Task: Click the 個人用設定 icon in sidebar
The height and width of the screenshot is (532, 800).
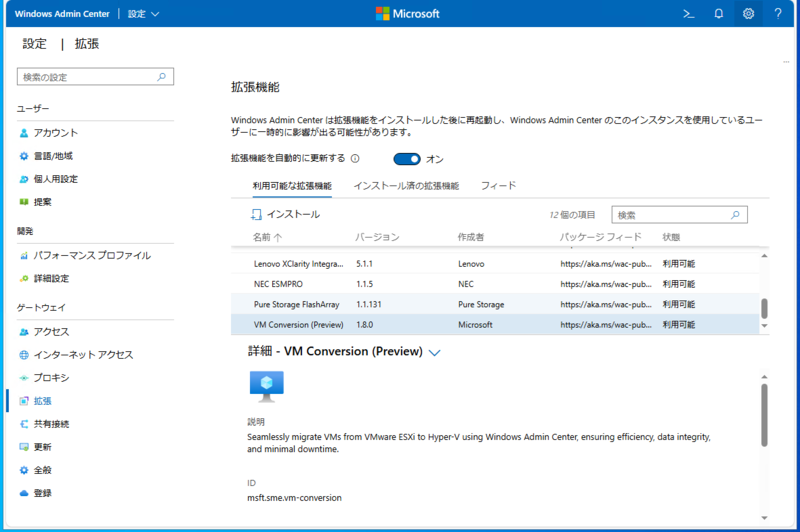Action: 24,179
